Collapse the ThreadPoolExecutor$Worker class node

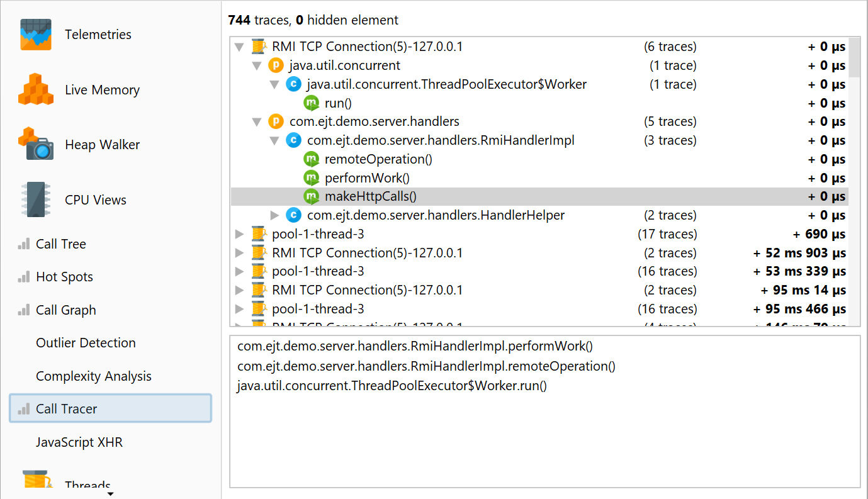[x=274, y=84]
